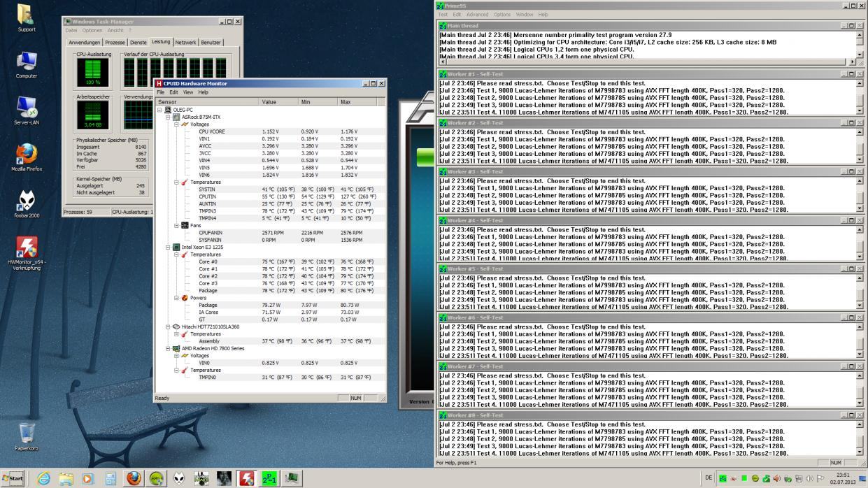
Task: Launch Mozilla Firefox from the desktop
Action: coord(27,157)
